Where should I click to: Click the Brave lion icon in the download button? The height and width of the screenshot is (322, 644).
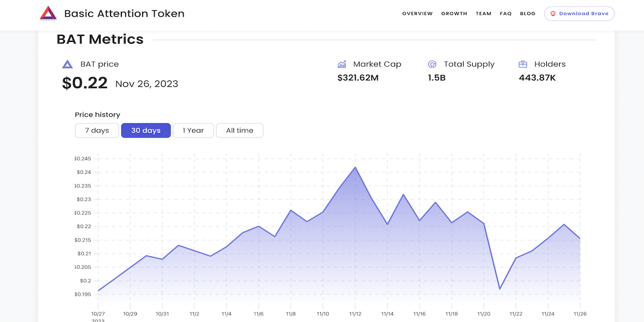[553, 14]
